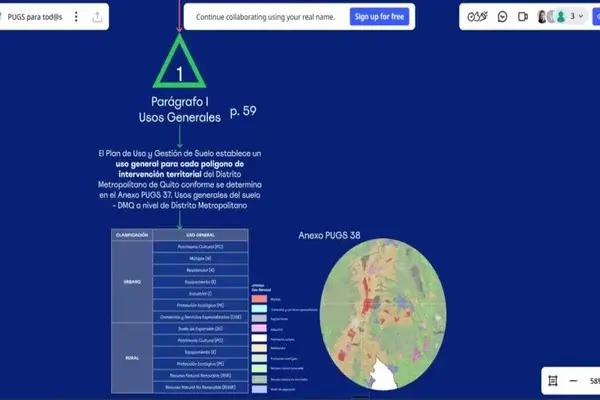600x400 pixels.
Task: Click the blue button at top-right edge
Action: (x=596, y=17)
